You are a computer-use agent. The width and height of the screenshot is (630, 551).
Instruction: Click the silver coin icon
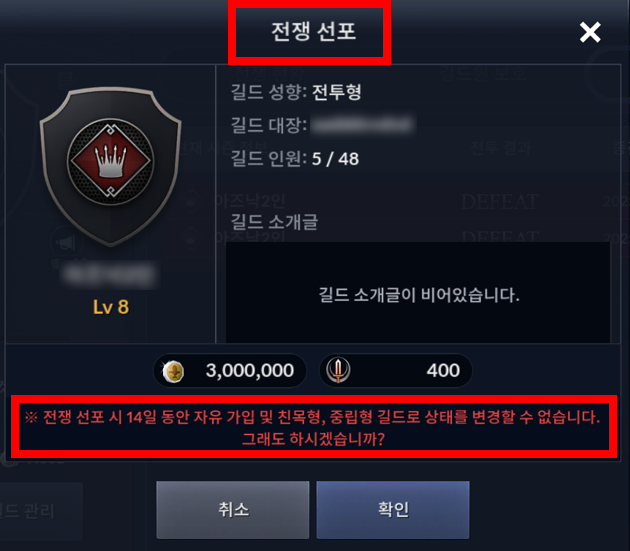pyautogui.click(x=173, y=371)
